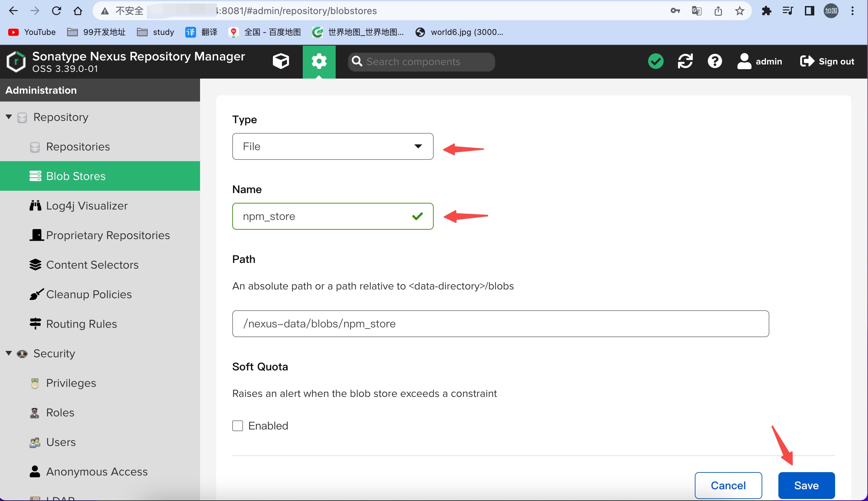Open the saved password key icon
This screenshot has height=501, width=868.
(675, 11)
